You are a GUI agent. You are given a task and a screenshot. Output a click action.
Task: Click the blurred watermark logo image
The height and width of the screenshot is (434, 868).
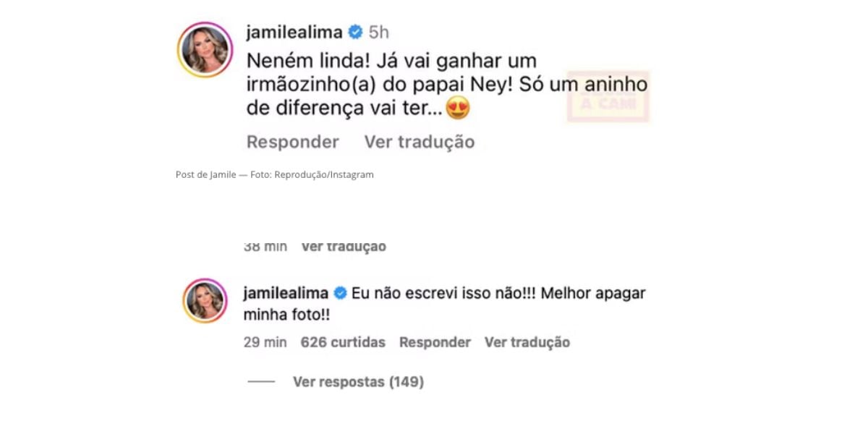click(608, 95)
